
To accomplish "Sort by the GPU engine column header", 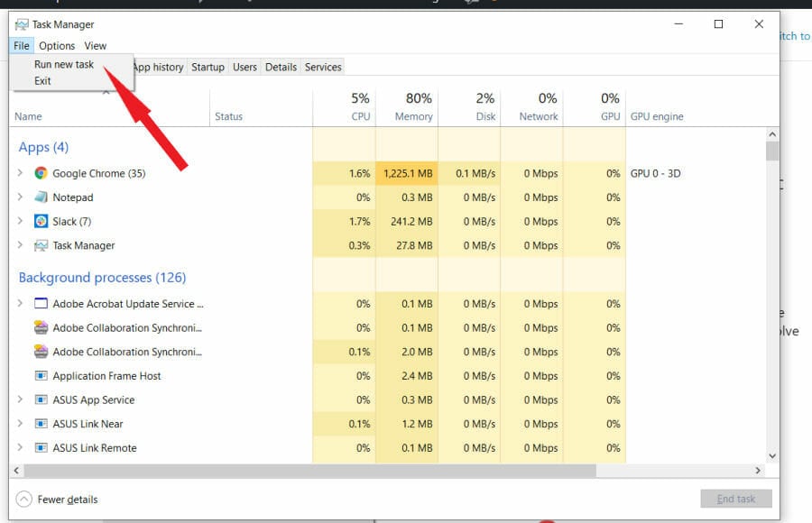I will point(657,116).
